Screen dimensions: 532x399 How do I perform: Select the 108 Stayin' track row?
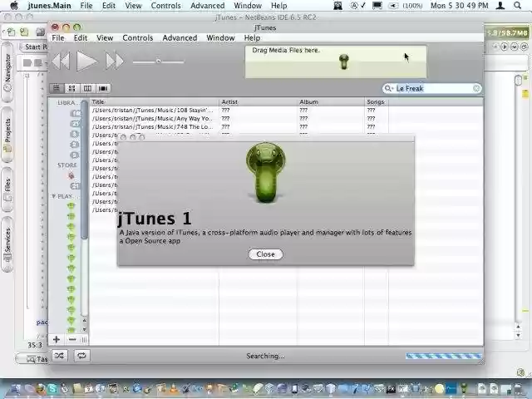[x=286, y=111]
